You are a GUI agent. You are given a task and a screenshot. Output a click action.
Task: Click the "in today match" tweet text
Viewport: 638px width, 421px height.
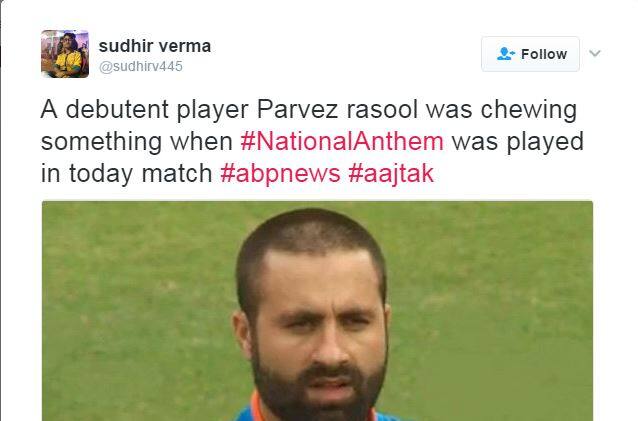tap(127, 174)
